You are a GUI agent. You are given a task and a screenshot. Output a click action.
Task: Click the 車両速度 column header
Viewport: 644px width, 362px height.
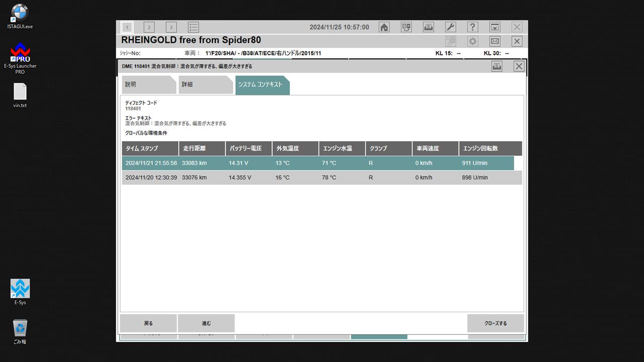436,148
